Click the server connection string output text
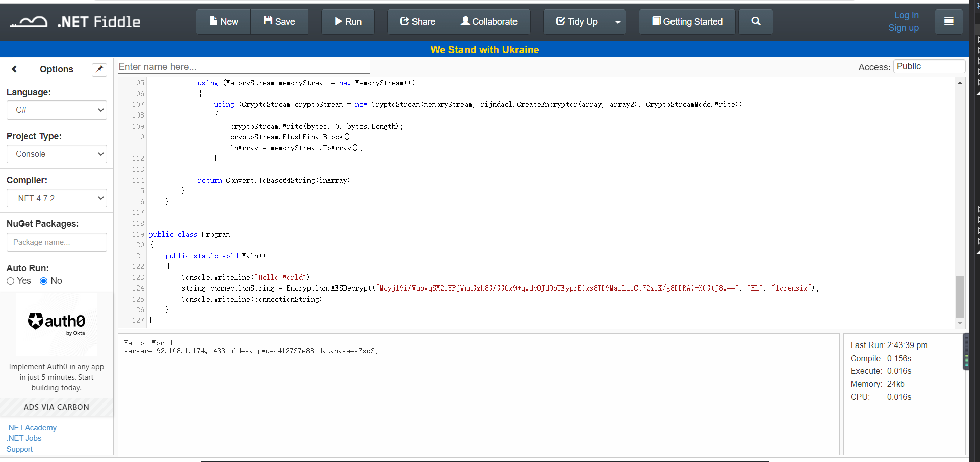This screenshot has height=462, width=980. point(250,351)
